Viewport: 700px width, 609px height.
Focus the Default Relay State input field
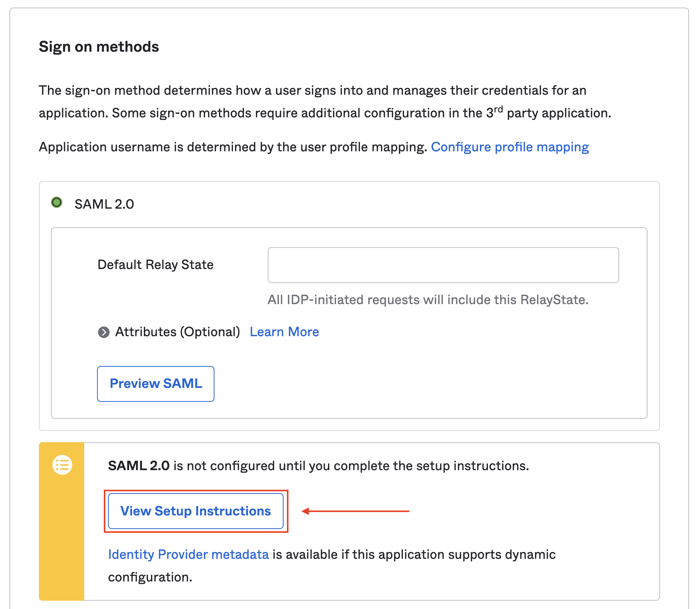pyautogui.click(x=443, y=265)
